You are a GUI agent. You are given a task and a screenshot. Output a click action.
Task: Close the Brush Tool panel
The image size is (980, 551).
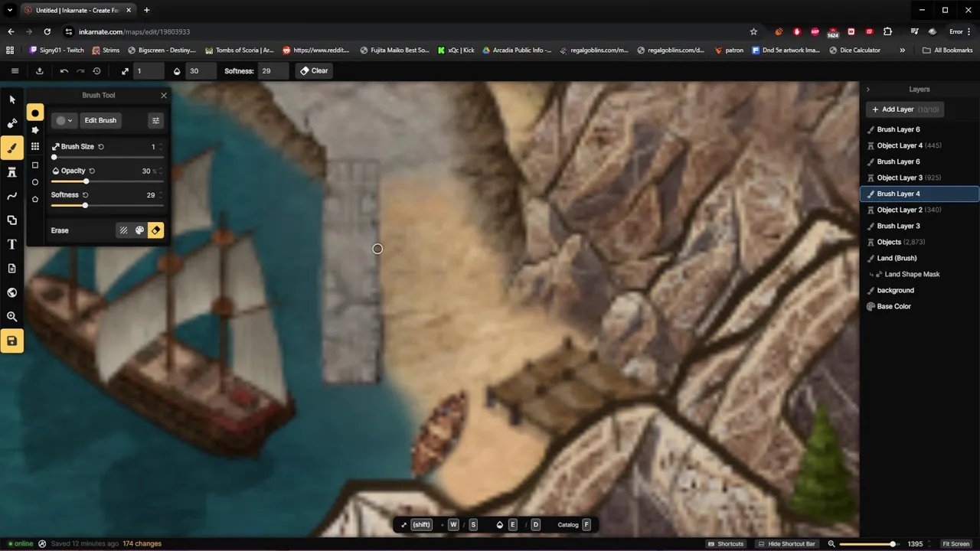pyautogui.click(x=163, y=96)
